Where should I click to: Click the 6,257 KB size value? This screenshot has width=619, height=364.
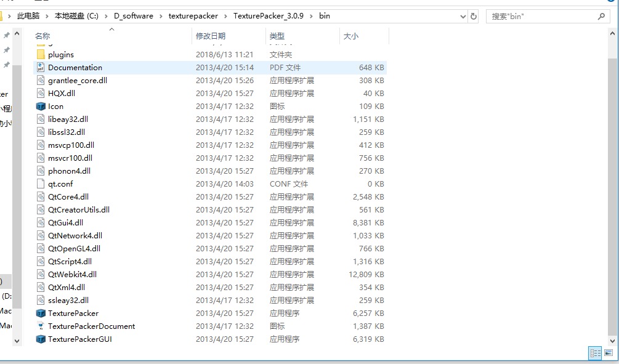[368, 313]
